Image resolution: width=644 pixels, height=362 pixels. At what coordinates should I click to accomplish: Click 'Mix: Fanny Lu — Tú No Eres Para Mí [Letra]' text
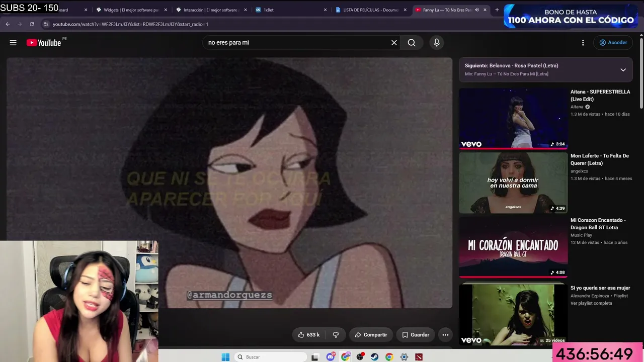click(506, 74)
